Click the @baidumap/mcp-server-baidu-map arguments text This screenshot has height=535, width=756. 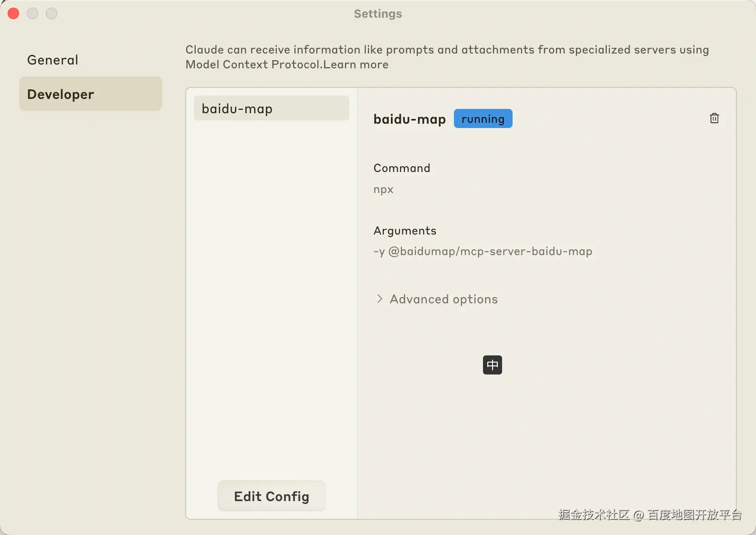pos(483,251)
